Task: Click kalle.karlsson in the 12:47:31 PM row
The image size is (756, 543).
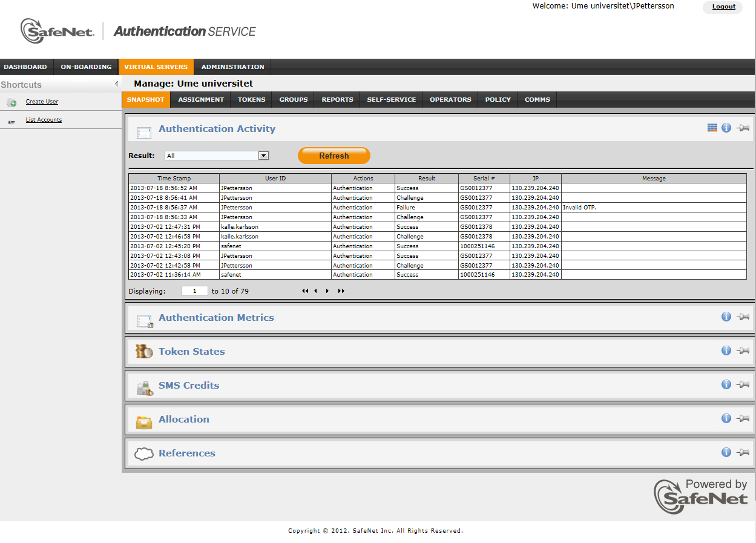Action: (x=239, y=227)
